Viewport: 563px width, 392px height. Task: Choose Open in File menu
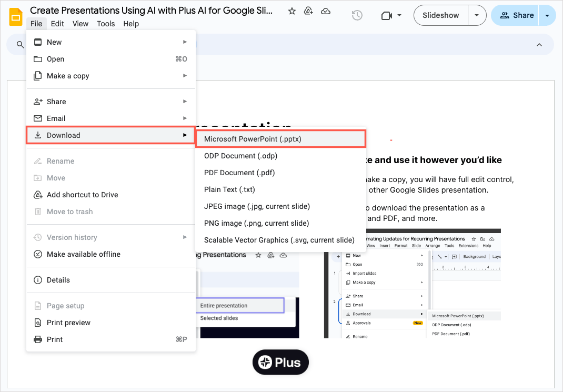click(111, 59)
